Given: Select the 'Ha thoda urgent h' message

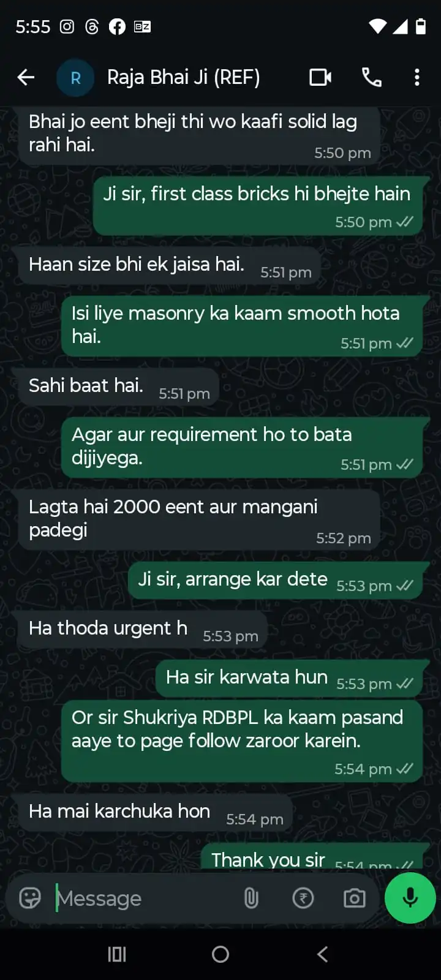Looking at the screenshot, I should pyautogui.click(x=143, y=629).
